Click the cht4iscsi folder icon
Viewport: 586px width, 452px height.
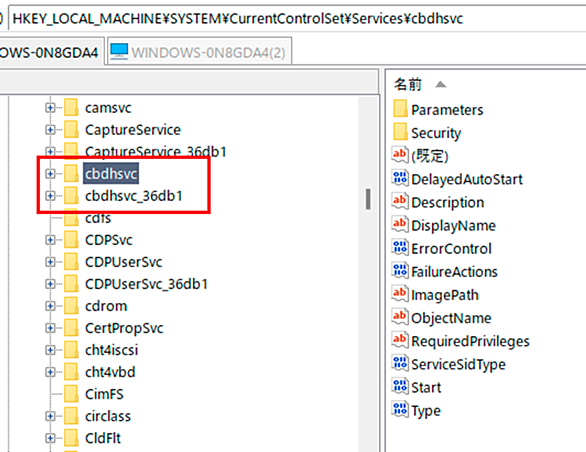click(71, 350)
